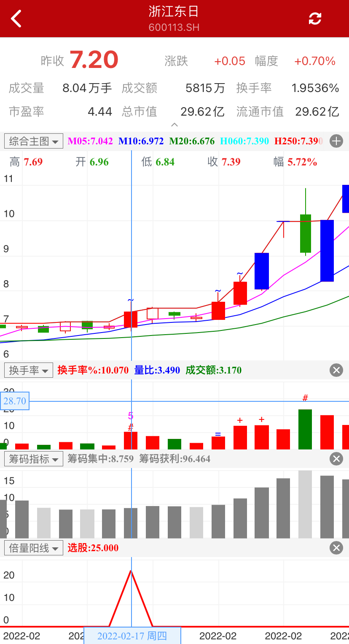The height and width of the screenshot is (644, 349).
Task: Select the tall green candlestick
Action: (305, 233)
